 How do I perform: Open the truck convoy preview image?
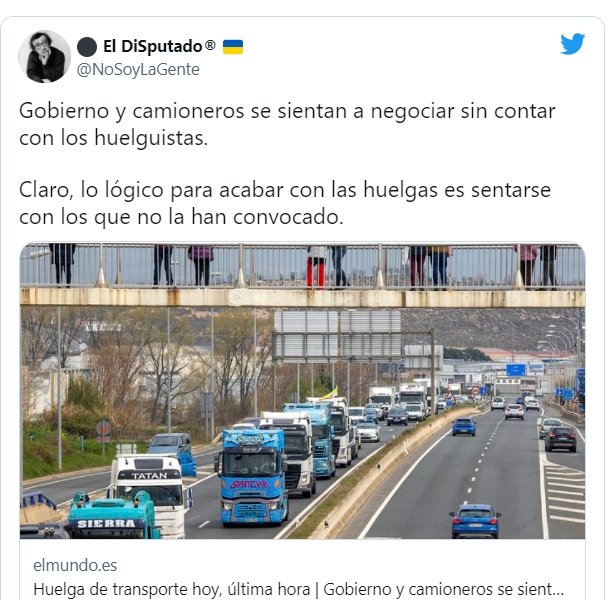tap(302, 391)
